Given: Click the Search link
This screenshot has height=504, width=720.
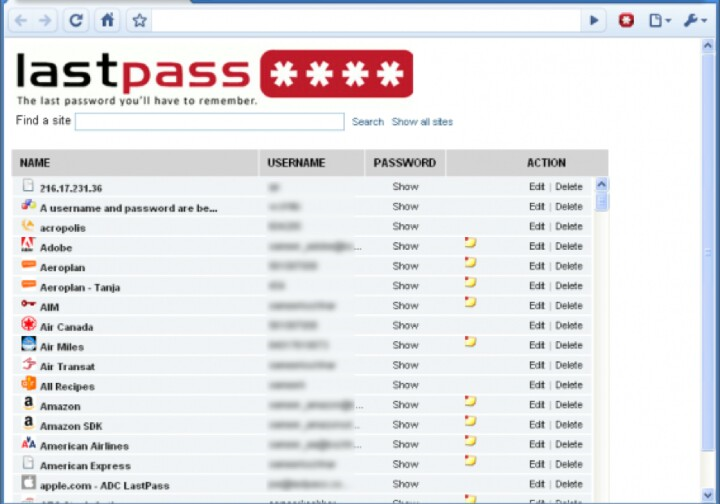Looking at the screenshot, I should point(367,122).
